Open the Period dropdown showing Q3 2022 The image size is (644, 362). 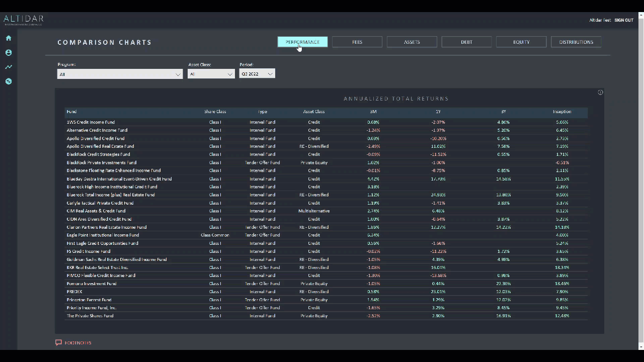(257, 74)
